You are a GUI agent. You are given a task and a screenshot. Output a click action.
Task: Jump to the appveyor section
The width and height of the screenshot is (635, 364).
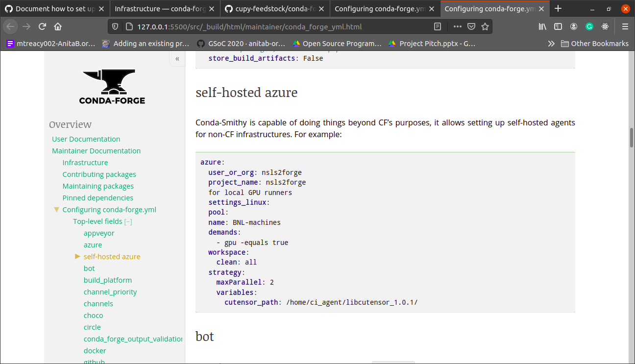pos(99,233)
